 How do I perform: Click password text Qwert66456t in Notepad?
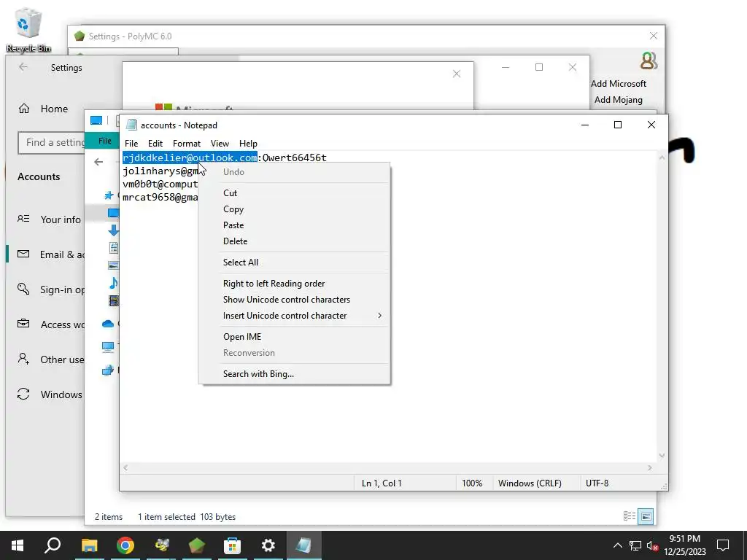[x=295, y=157]
